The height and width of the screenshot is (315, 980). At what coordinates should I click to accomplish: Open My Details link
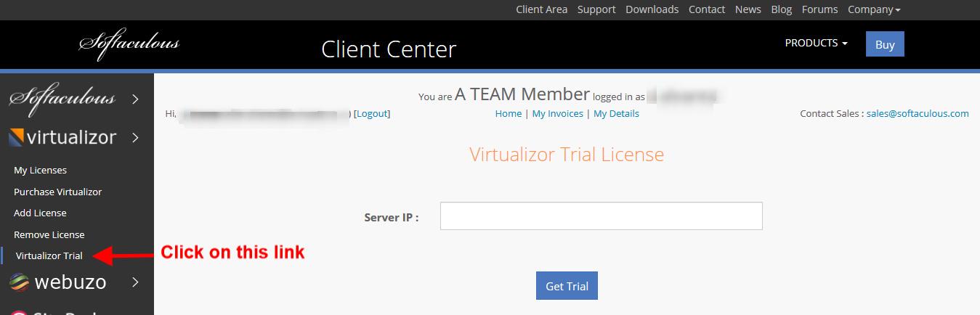pyautogui.click(x=617, y=114)
